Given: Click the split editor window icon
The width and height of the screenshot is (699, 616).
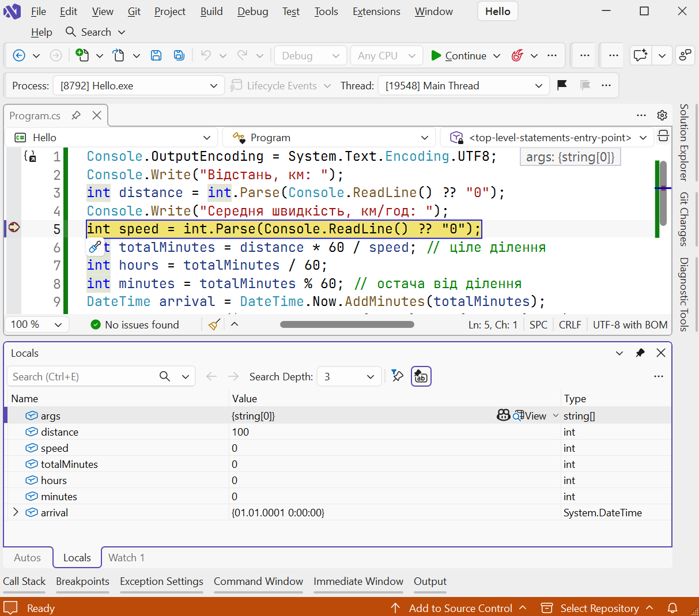Looking at the screenshot, I should (x=663, y=137).
